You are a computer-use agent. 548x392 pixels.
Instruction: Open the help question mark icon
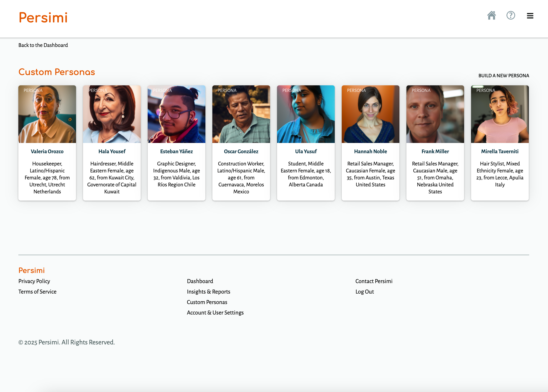click(511, 15)
